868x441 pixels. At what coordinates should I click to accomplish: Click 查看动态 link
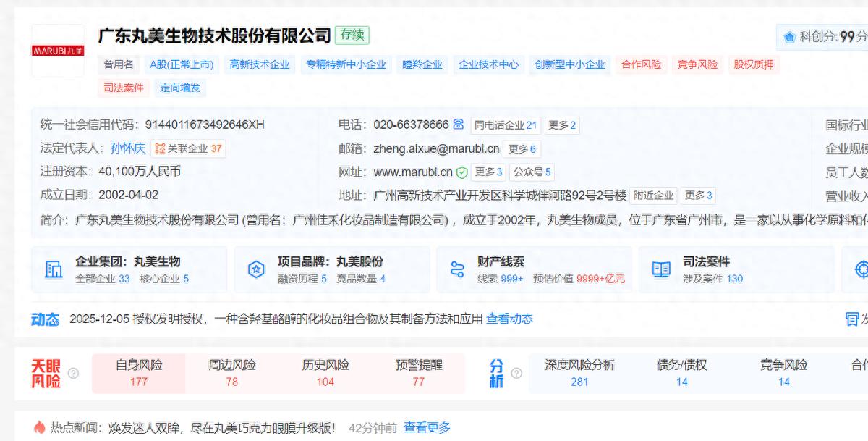point(509,319)
